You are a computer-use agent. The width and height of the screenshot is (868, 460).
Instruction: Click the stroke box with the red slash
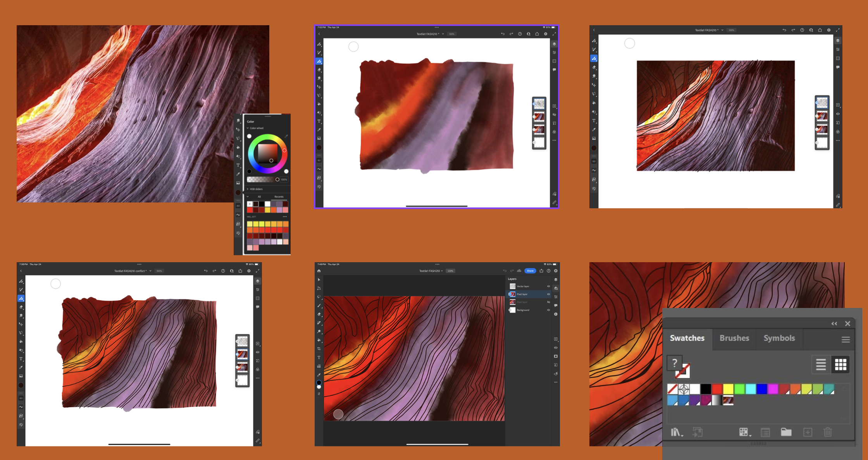pyautogui.click(x=683, y=371)
